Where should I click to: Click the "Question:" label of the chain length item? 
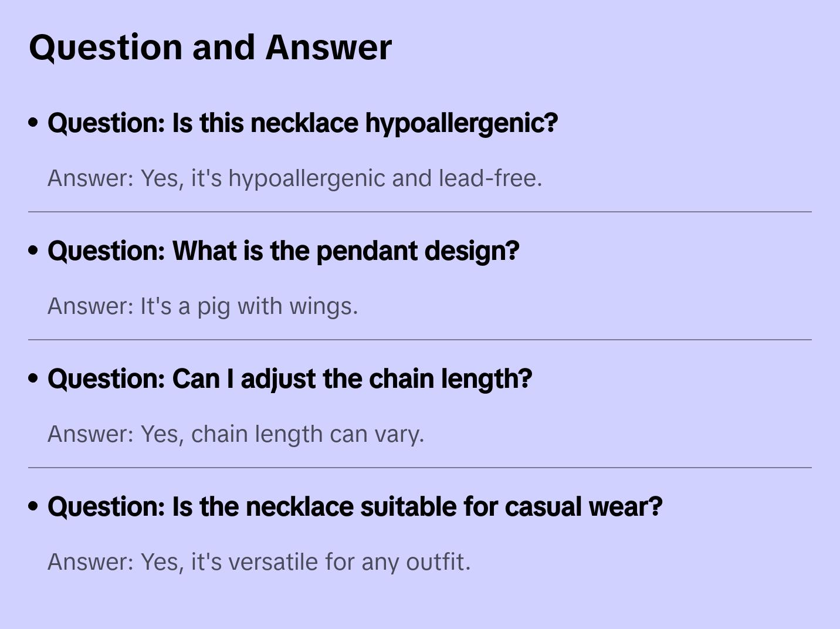(x=106, y=379)
